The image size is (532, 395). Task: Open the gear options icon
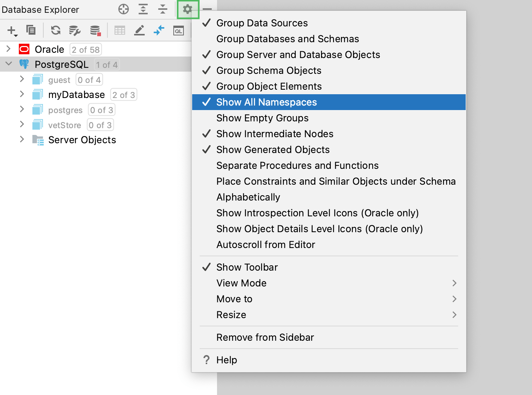[x=188, y=9]
